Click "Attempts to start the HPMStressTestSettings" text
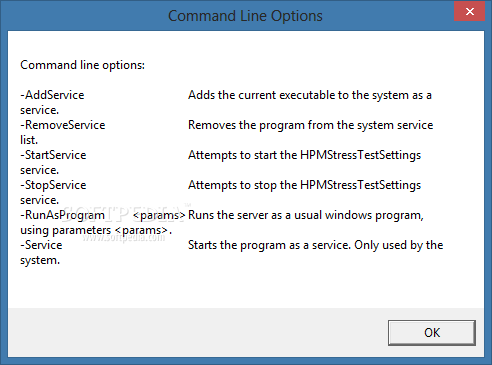 304,155
